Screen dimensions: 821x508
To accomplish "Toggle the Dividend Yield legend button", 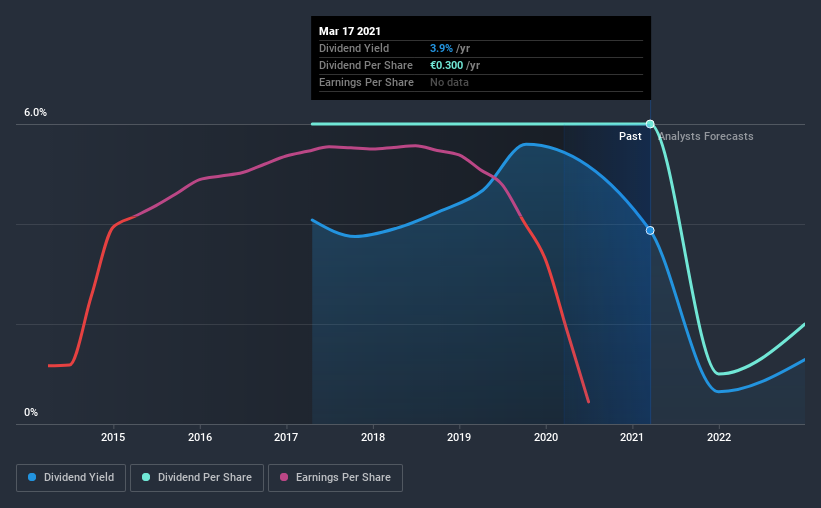I will tap(71, 478).
